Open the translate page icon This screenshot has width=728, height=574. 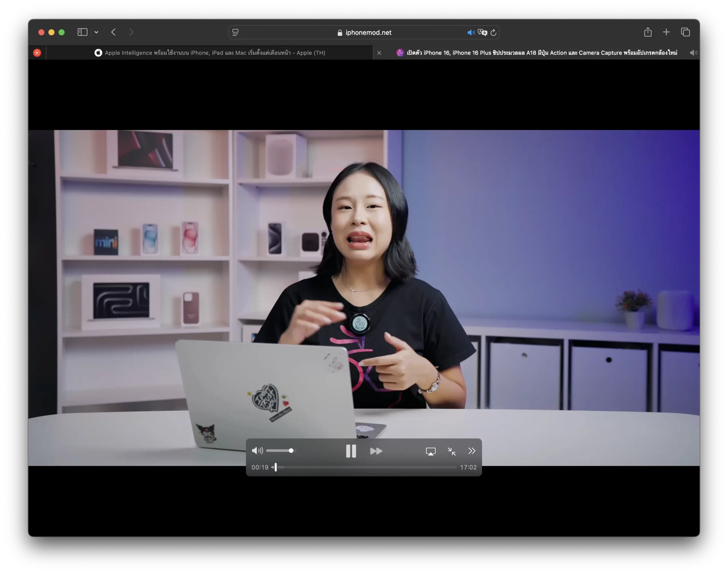(x=483, y=33)
